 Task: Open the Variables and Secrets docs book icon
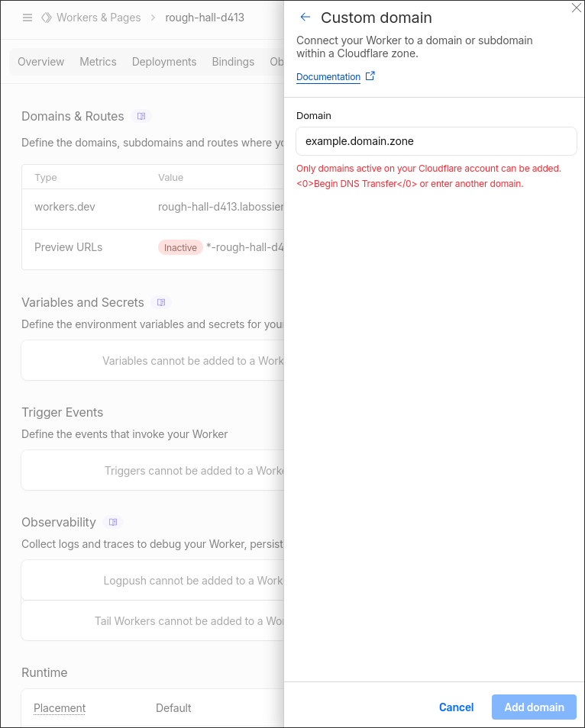(160, 303)
